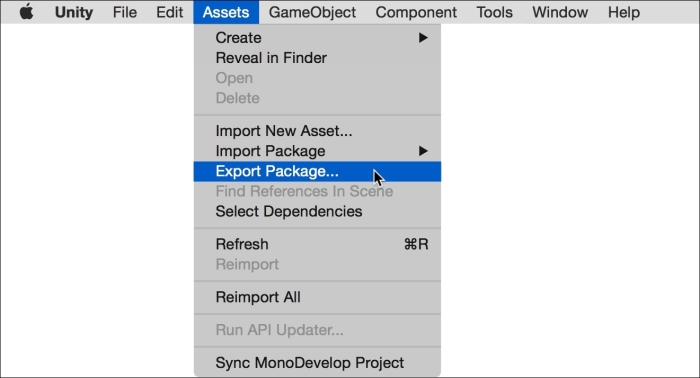
Task: Open the Edit menu
Action: pos(169,12)
